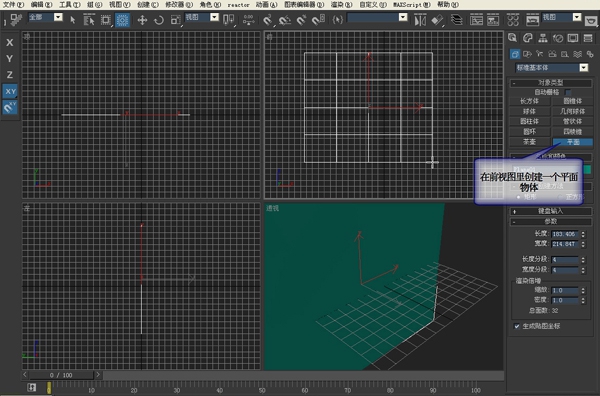The image size is (600, 396).
Task: Click the 几何球体 geosphere button
Action: point(573,111)
